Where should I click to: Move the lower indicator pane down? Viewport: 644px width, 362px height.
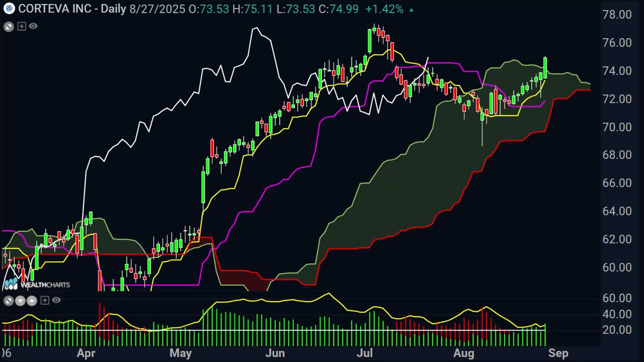(x=20, y=301)
